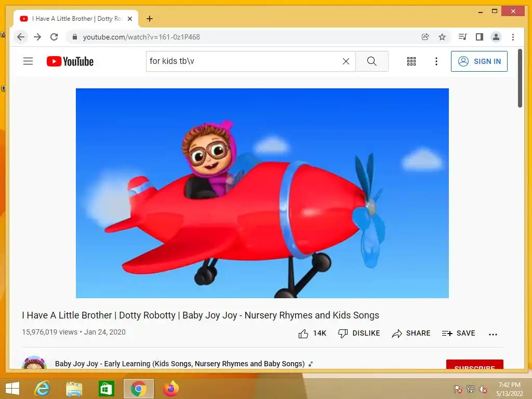The width and height of the screenshot is (532, 399).
Task: Open Baby Joy Joy channel name link
Action: pos(180,364)
